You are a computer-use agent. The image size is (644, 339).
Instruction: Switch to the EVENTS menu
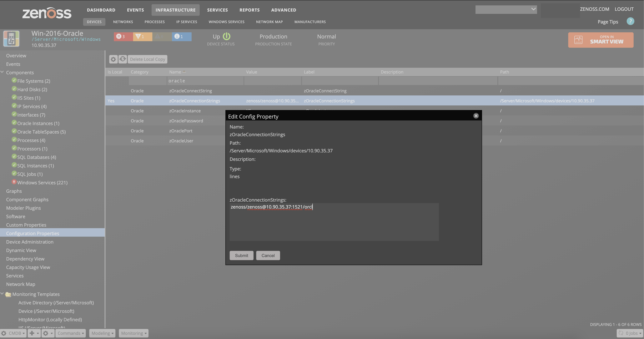[135, 10]
